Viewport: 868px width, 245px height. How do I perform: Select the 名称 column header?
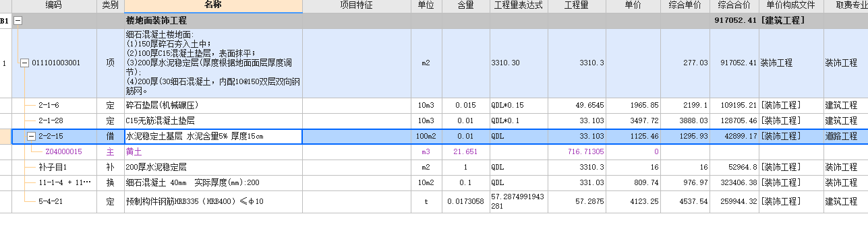[213, 5]
